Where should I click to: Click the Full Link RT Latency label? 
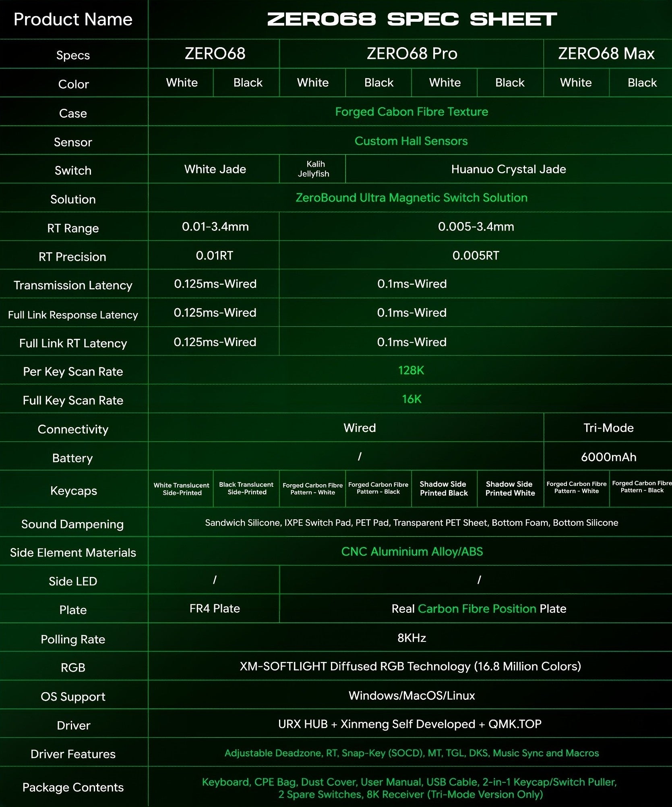click(x=73, y=343)
